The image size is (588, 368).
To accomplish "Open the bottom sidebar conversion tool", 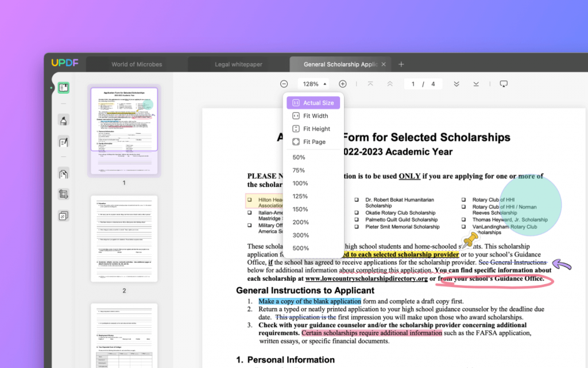I will [64, 215].
